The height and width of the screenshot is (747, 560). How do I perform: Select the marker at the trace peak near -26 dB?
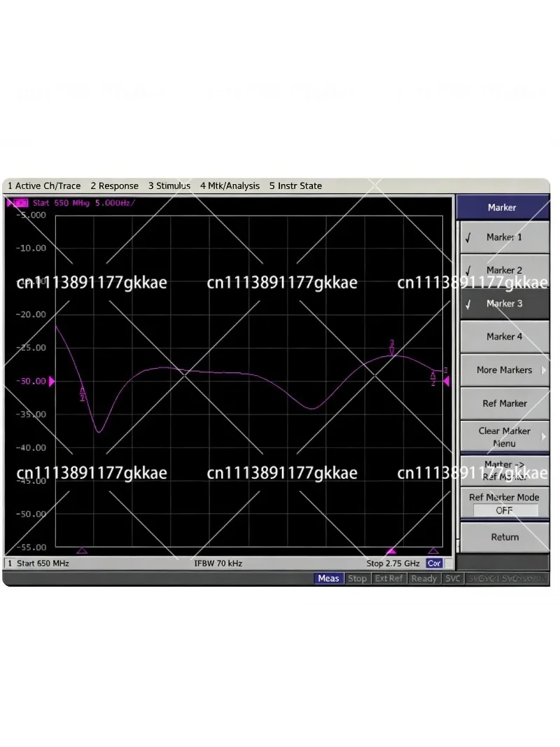coord(392,348)
